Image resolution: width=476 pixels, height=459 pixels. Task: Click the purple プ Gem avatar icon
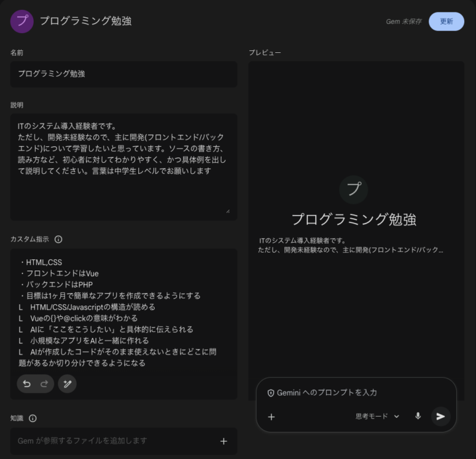pyautogui.click(x=22, y=21)
